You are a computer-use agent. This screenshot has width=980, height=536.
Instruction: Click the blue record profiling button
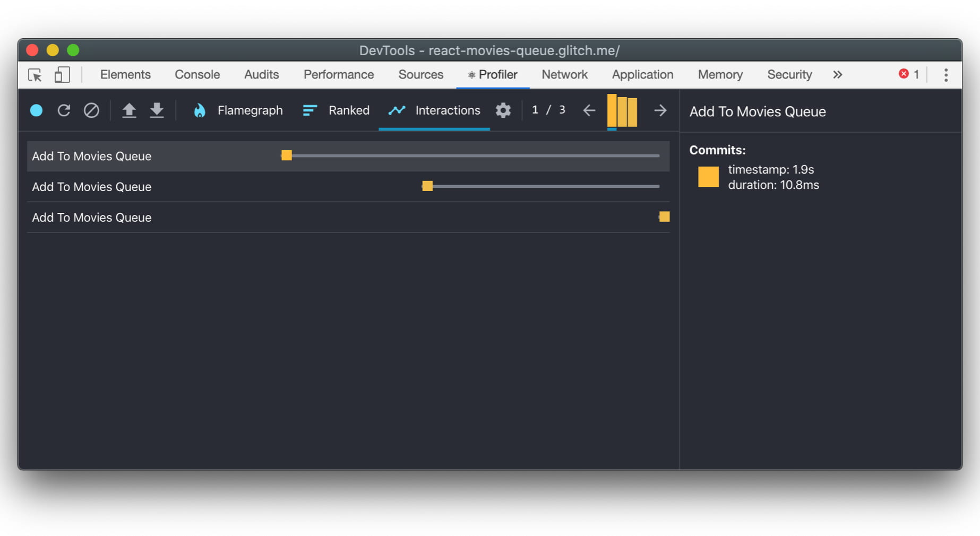[36, 110]
